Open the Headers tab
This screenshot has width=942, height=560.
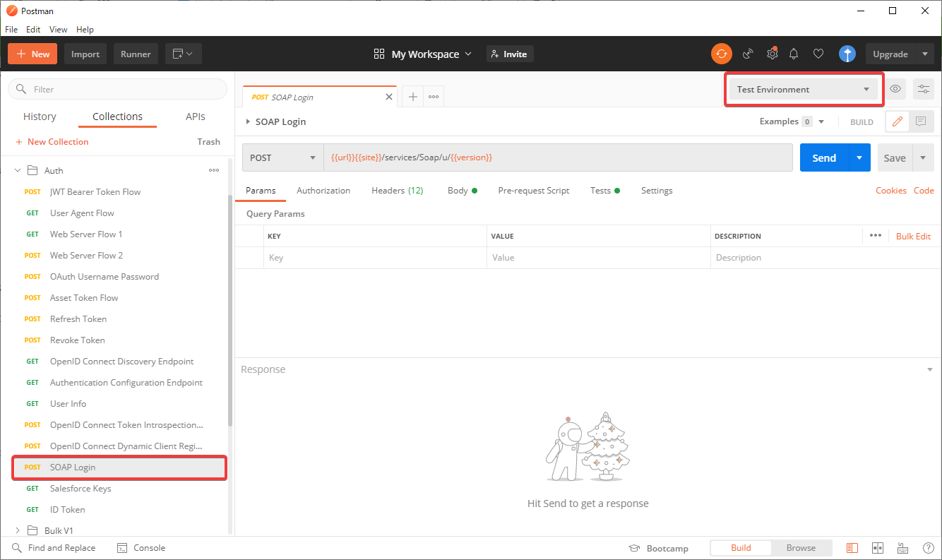(x=398, y=191)
